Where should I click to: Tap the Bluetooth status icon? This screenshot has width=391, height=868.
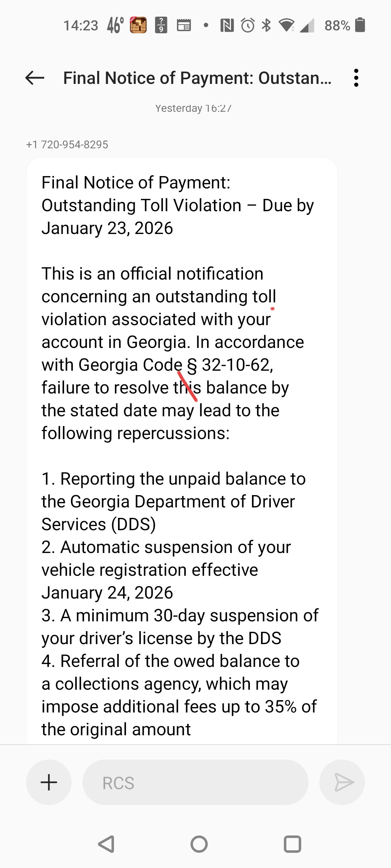point(266,25)
